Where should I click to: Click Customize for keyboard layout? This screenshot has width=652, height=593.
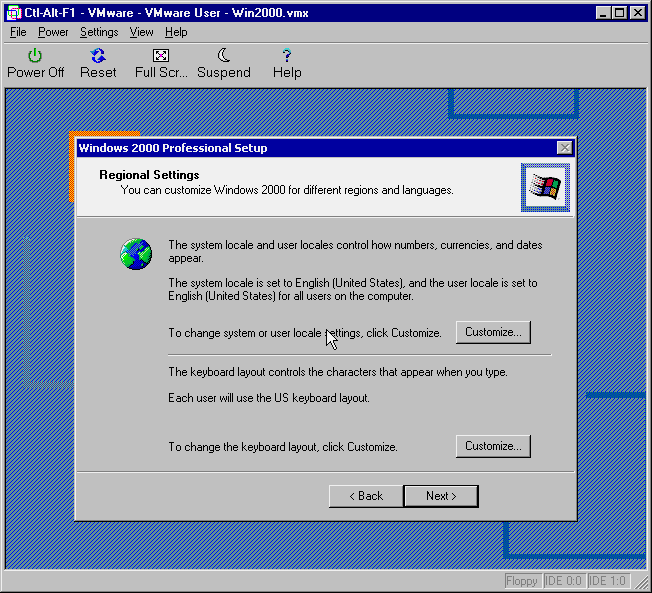[x=493, y=446]
